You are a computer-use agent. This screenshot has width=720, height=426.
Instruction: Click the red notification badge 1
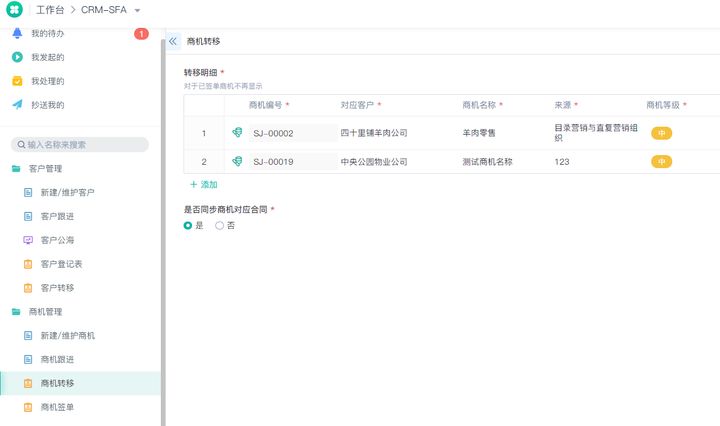click(141, 34)
